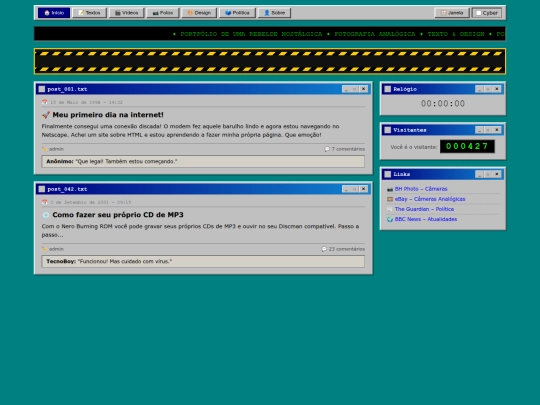
Task: Click the pencil icon in post_042 footer
Action: click(44, 249)
